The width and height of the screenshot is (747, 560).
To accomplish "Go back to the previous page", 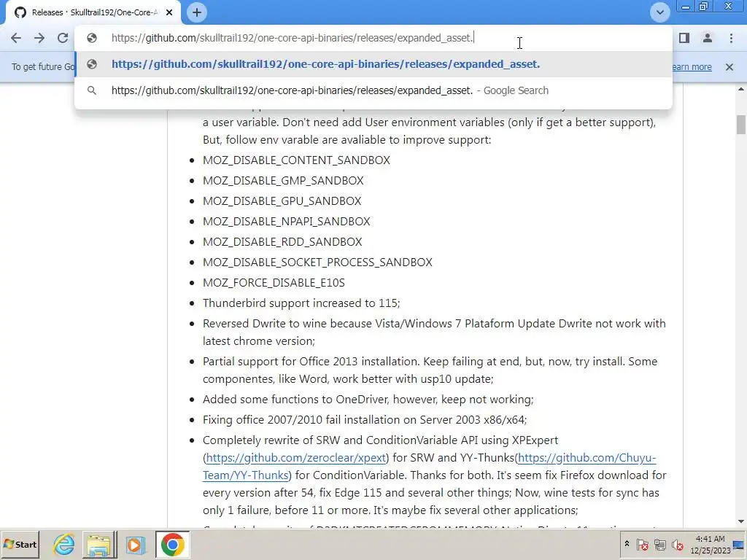I will coord(16,38).
